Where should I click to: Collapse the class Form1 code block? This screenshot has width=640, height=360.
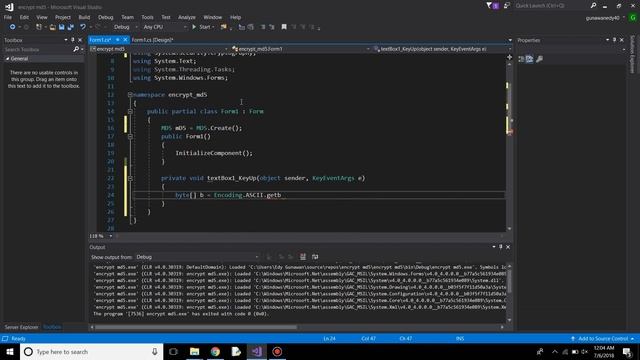pos(130,111)
